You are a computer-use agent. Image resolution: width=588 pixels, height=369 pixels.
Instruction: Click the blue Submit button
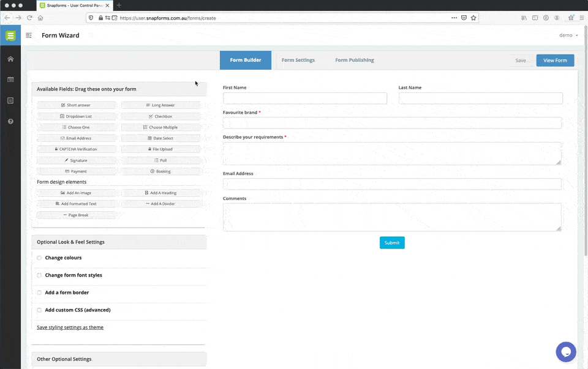[392, 243]
